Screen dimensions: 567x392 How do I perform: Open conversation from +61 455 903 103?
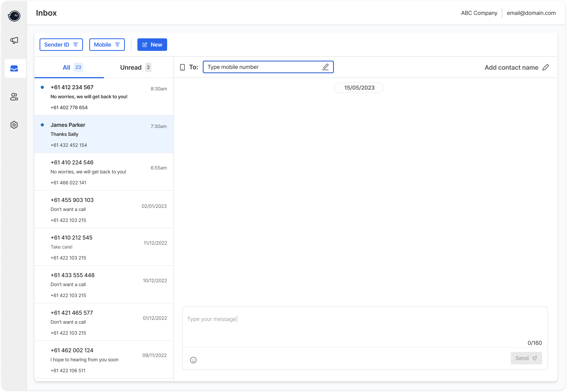tap(104, 209)
